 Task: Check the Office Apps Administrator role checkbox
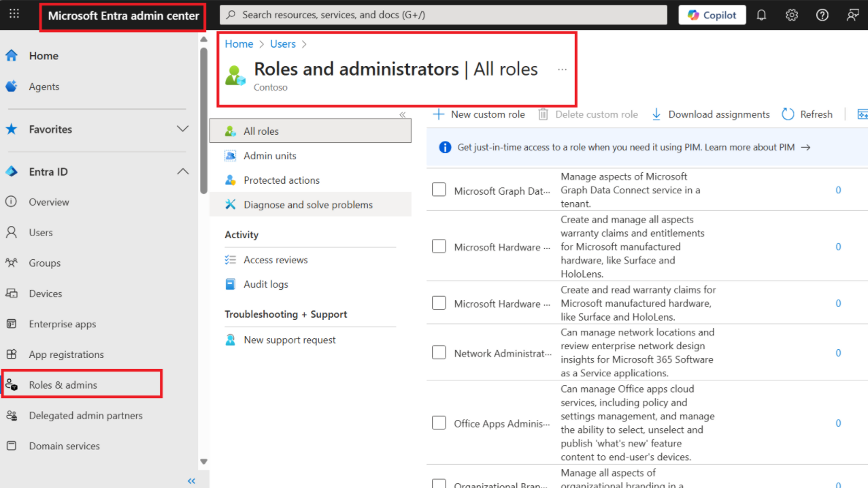click(x=439, y=423)
